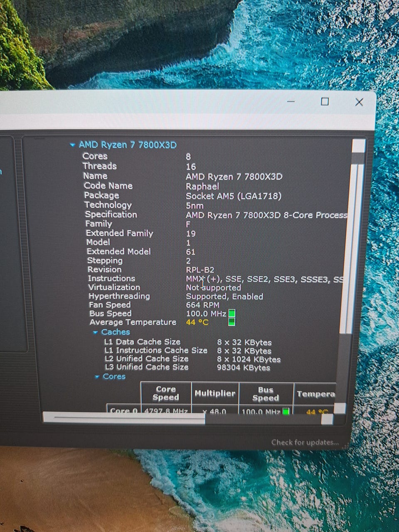Select the Instructions row label
Image resolution: width=399 pixels, height=532 pixels.
point(111,278)
